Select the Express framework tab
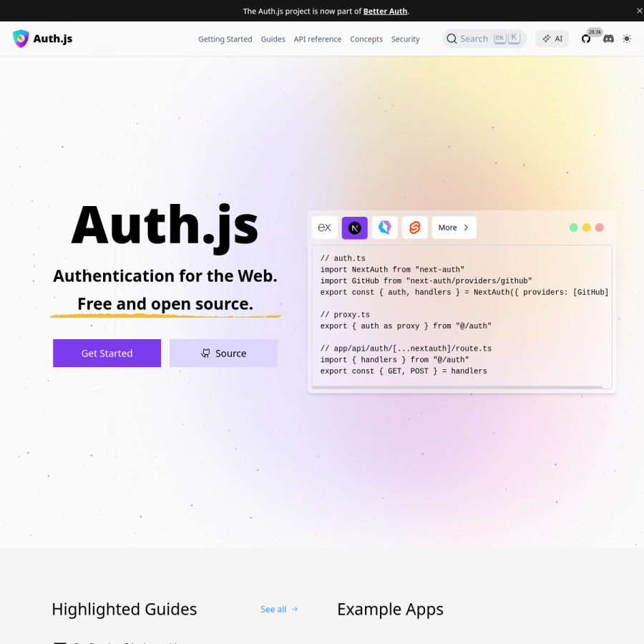The height and width of the screenshot is (644, 644). point(324,228)
